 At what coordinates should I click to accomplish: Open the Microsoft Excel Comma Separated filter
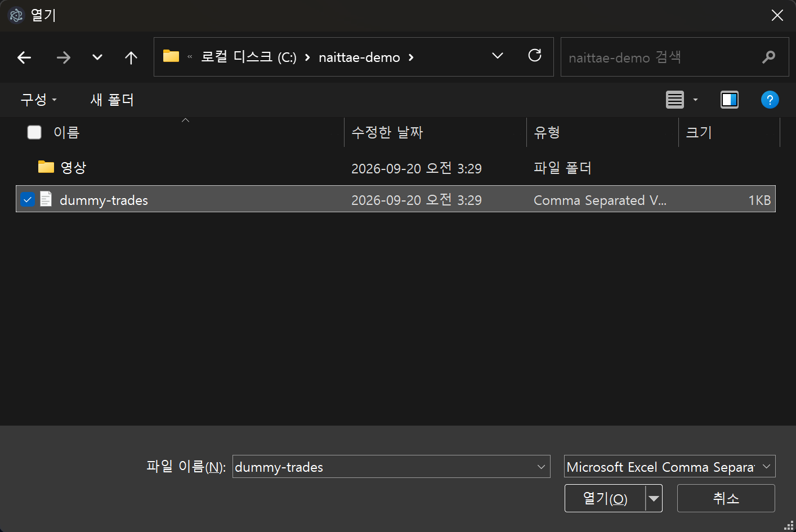670,467
